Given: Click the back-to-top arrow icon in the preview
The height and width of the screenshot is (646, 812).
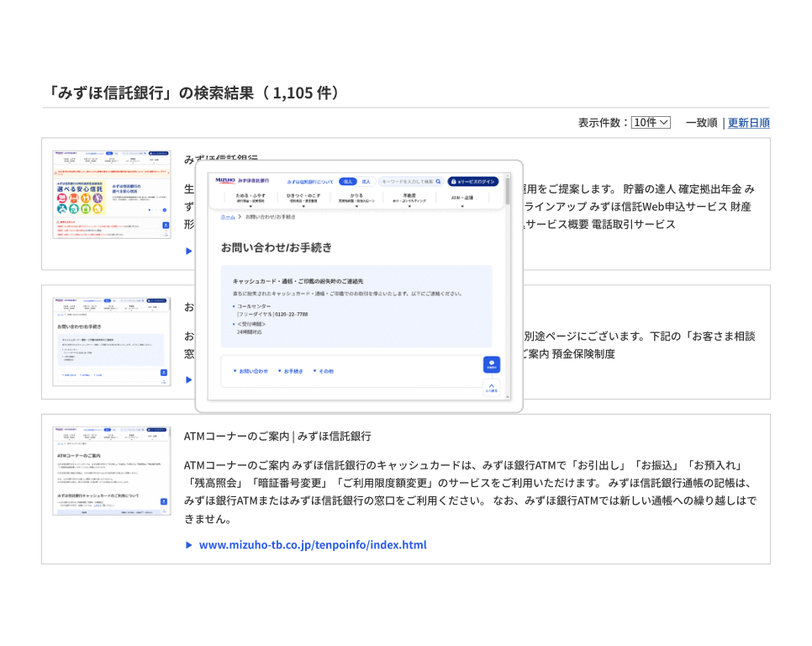Looking at the screenshot, I should tap(492, 388).
